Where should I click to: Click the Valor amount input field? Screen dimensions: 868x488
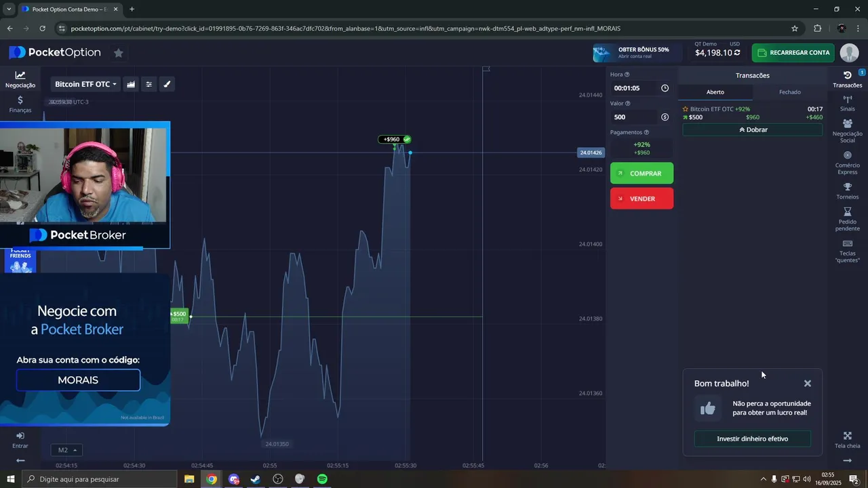[634, 117]
